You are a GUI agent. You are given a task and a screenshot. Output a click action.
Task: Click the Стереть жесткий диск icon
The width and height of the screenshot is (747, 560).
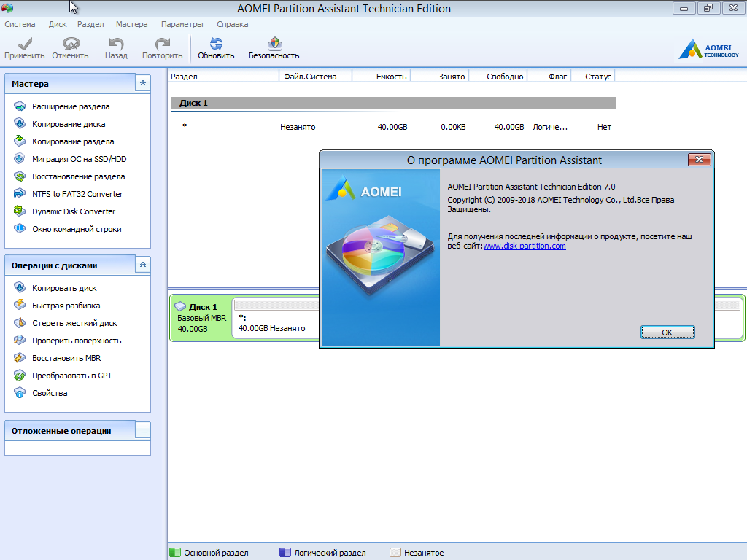pos(20,322)
